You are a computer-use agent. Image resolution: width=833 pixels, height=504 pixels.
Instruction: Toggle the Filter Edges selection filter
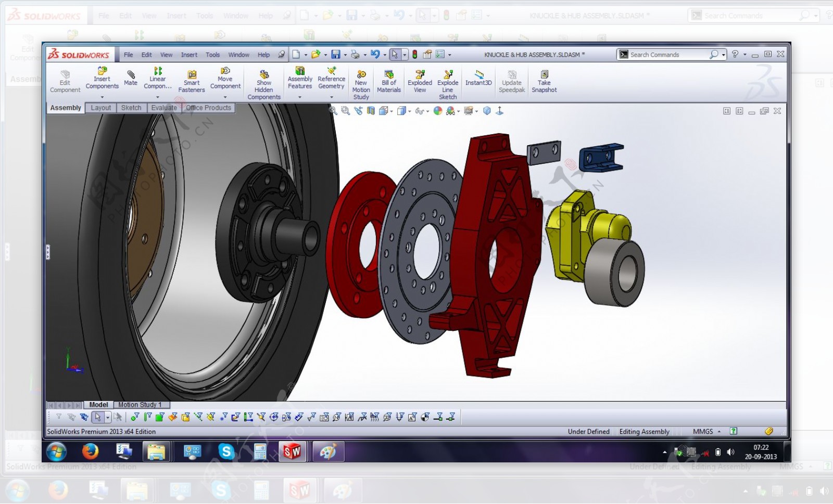(147, 417)
